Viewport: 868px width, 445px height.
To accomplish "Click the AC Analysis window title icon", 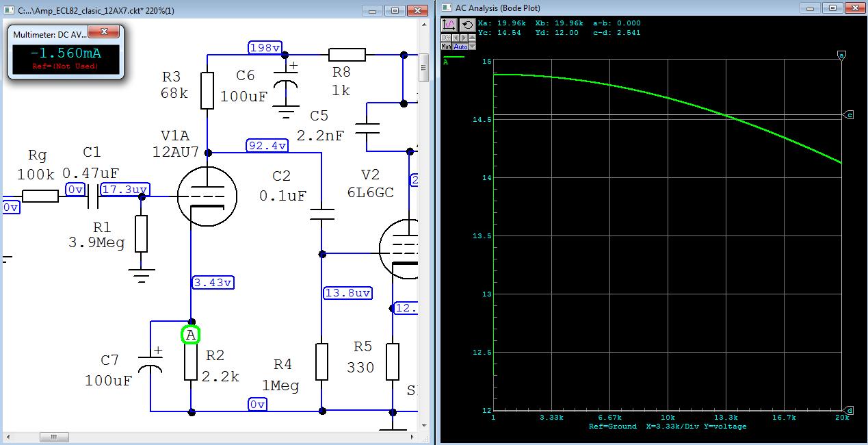I will click(x=447, y=8).
